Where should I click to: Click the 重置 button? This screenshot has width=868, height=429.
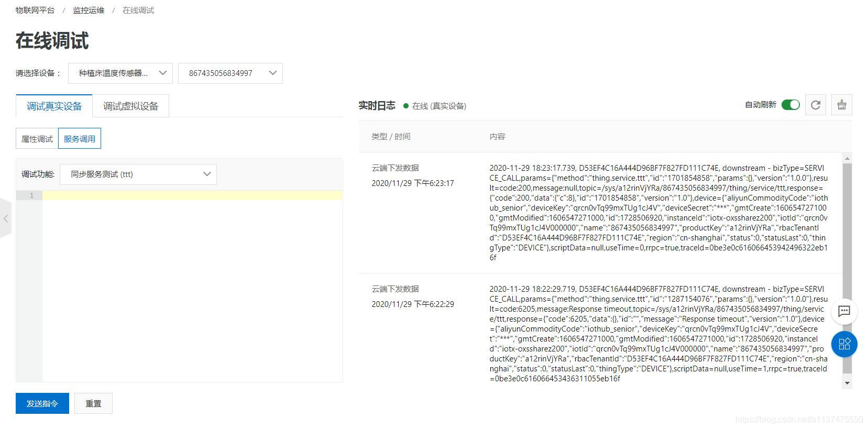click(93, 403)
